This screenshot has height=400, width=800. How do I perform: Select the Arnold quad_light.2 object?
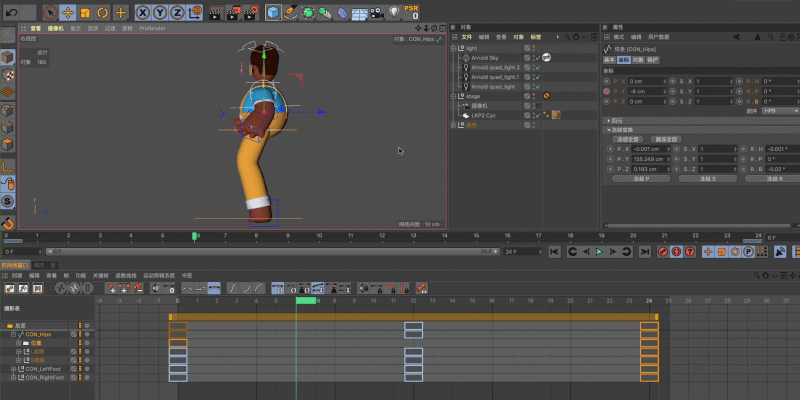pyautogui.click(x=495, y=67)
